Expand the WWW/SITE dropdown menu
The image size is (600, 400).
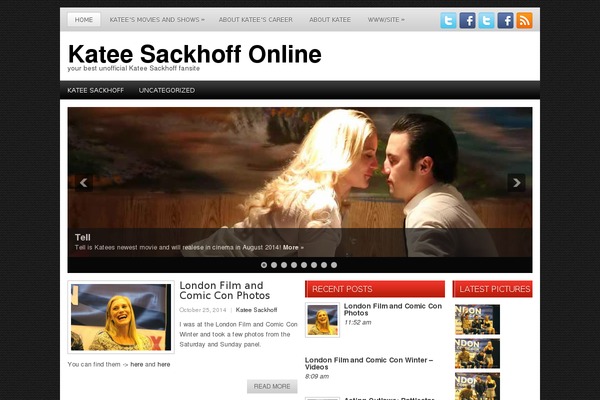tap(386, 20)
